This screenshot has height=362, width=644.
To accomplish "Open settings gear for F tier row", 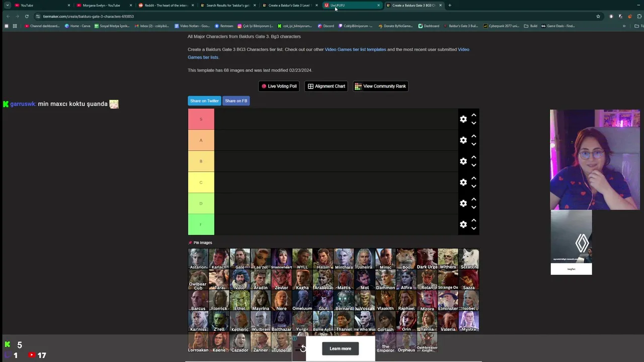I will coord(463,224).
